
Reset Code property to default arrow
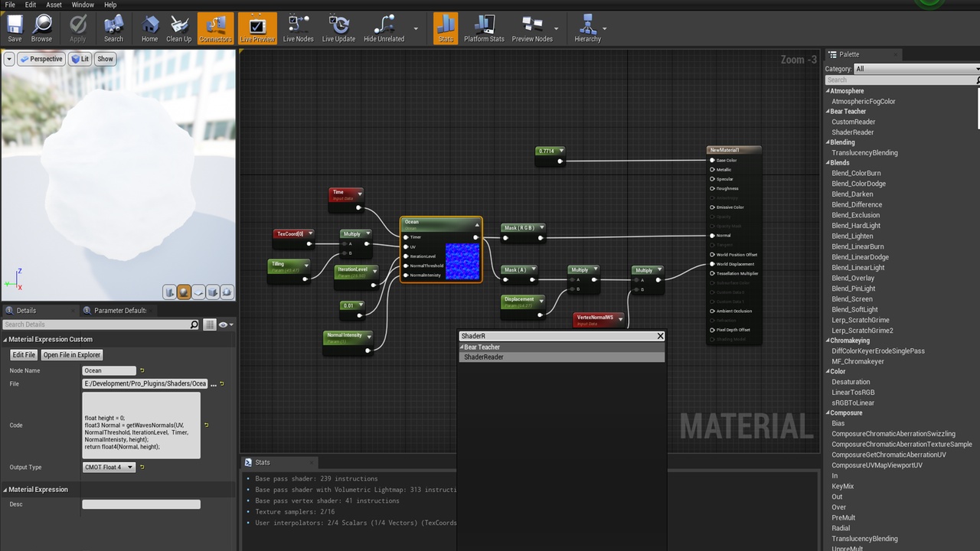coord(206,425)
